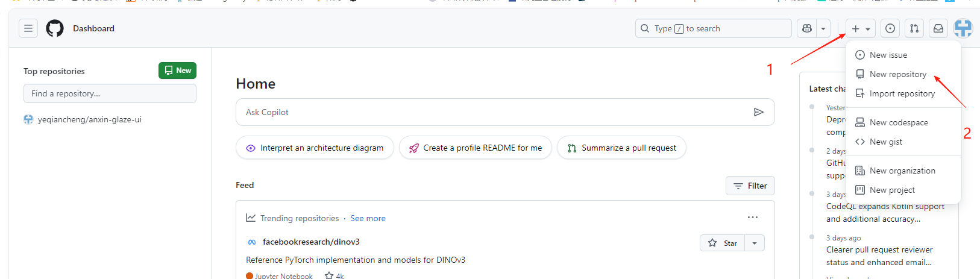The width and height of the screenshot is (980, 279).
Task: Open the Feed Filter button
Action: pyautogui.click(x=750, y=186)
